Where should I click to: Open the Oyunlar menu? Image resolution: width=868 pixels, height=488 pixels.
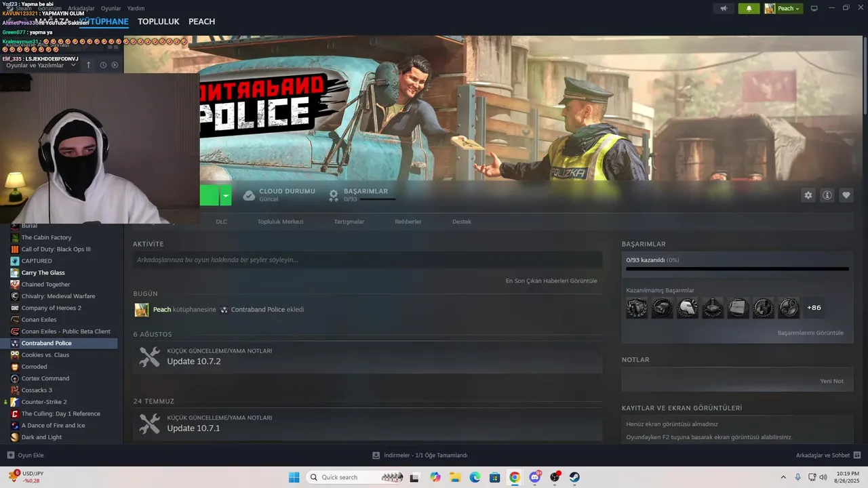(111, 8)
